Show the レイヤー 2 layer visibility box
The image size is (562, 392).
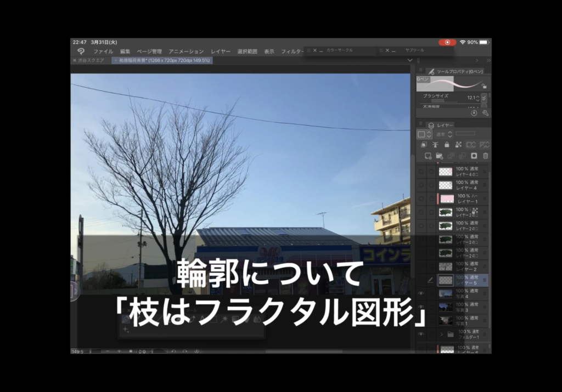click(x=421, y=266)
